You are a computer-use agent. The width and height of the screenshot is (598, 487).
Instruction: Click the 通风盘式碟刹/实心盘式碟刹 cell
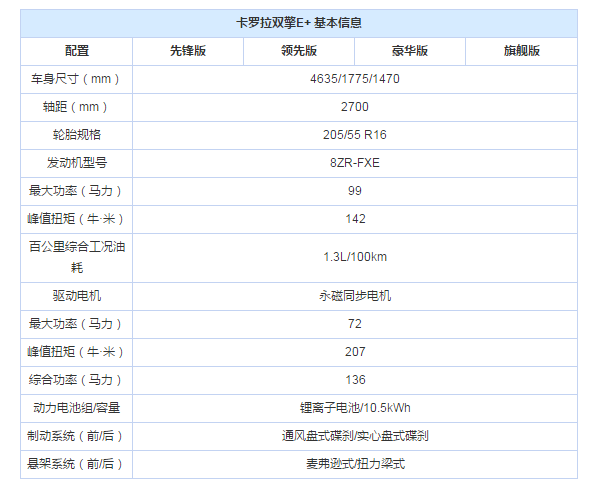355,436
